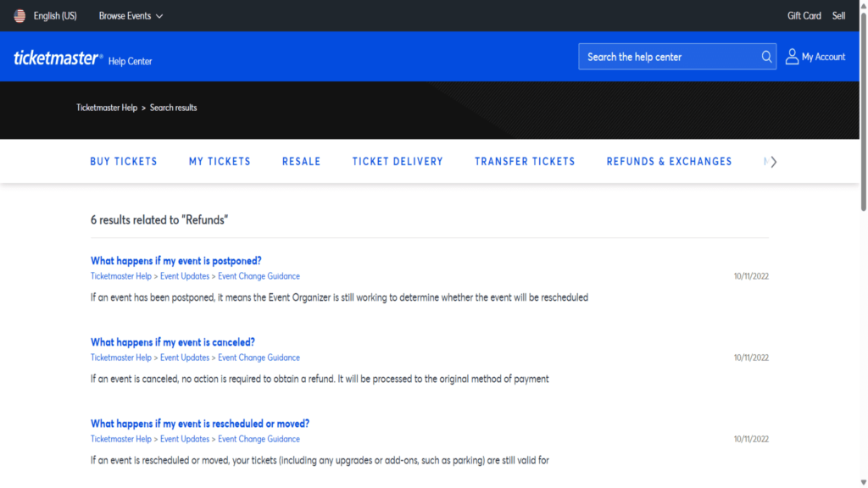Click 'What happens if my event is postponed?'
The image size is (868, 488).
point(175,260)
